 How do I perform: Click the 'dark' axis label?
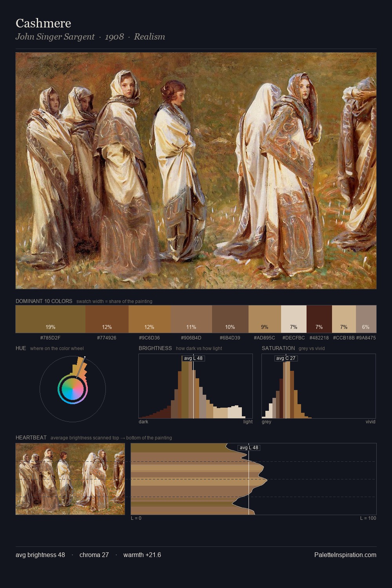143,422
